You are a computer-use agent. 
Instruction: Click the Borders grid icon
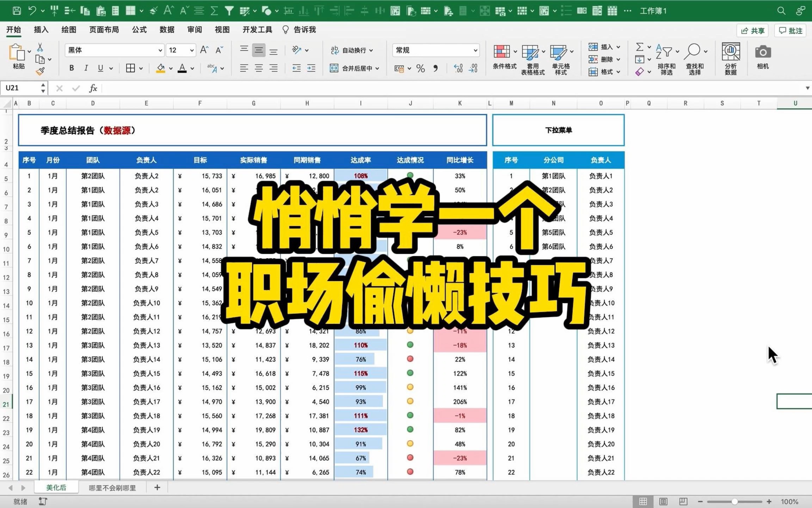tap(130, 68)
